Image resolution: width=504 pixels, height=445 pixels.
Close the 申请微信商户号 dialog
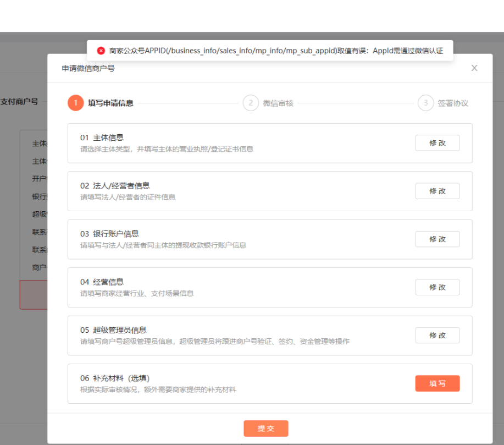pos(474,68)
